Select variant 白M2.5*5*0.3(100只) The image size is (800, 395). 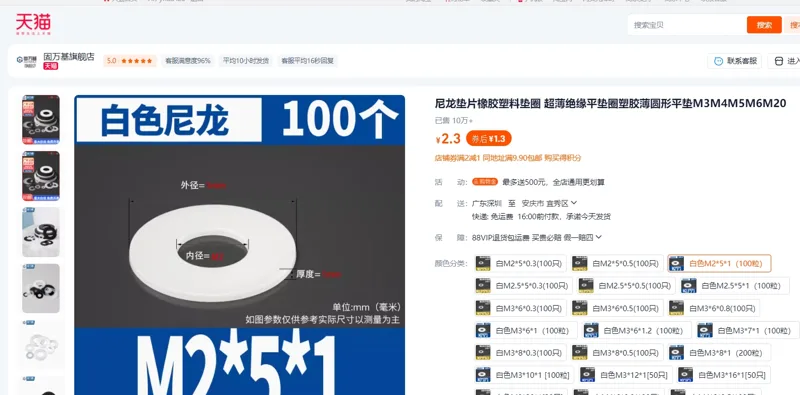(523, 286)
